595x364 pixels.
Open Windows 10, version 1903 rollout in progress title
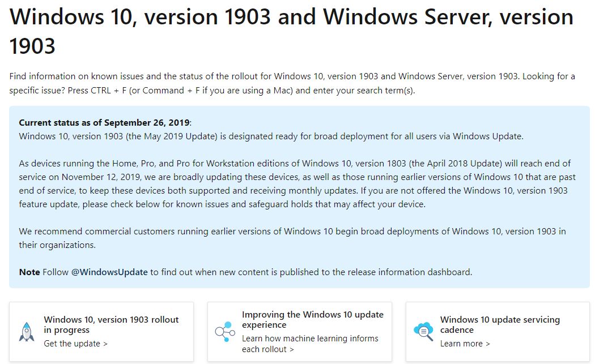[x=111, y=324]
